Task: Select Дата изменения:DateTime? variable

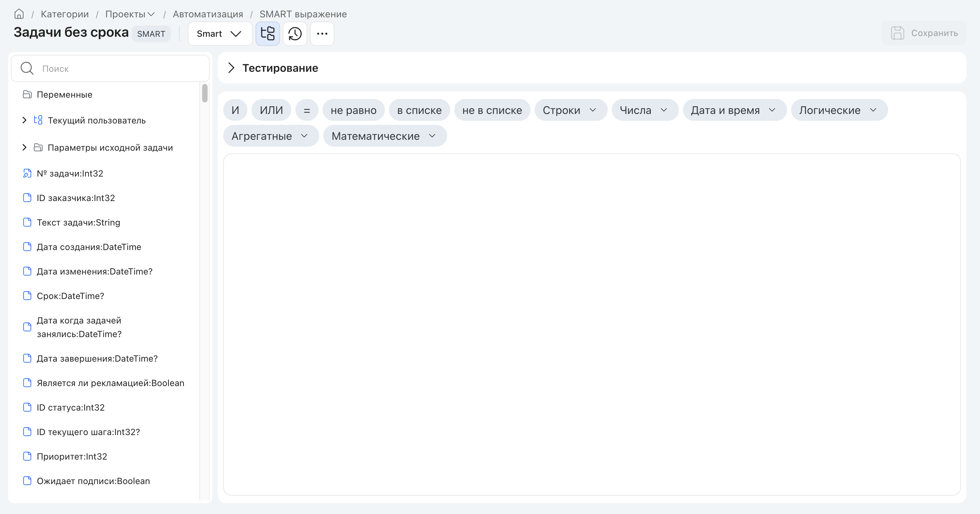Action: pyautogui.click(x=95, y=271)
